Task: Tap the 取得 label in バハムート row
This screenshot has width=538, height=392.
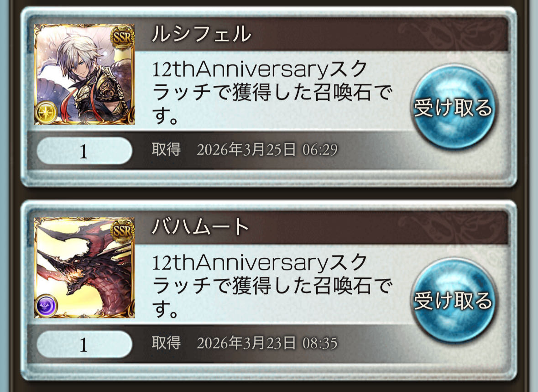Action: (x=166, y=343)
